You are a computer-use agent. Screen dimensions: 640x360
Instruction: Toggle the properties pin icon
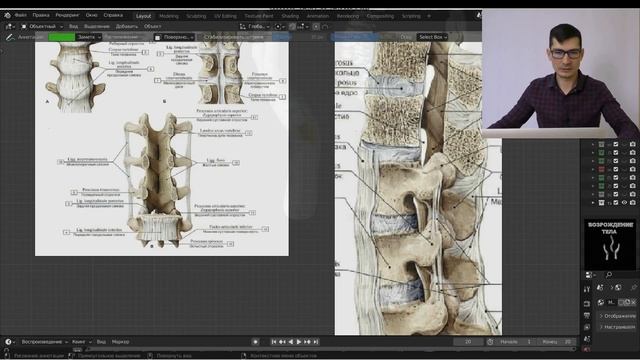pos(633,288)
